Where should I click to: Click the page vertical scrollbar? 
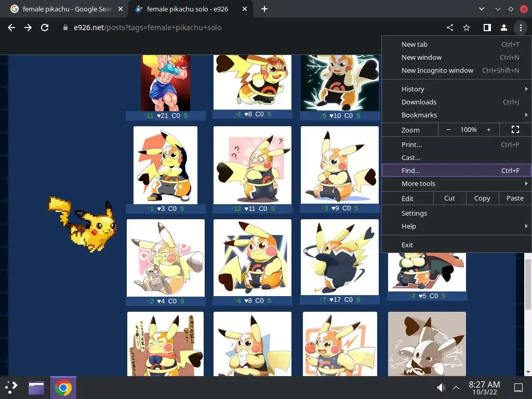(x=528, y=285)
